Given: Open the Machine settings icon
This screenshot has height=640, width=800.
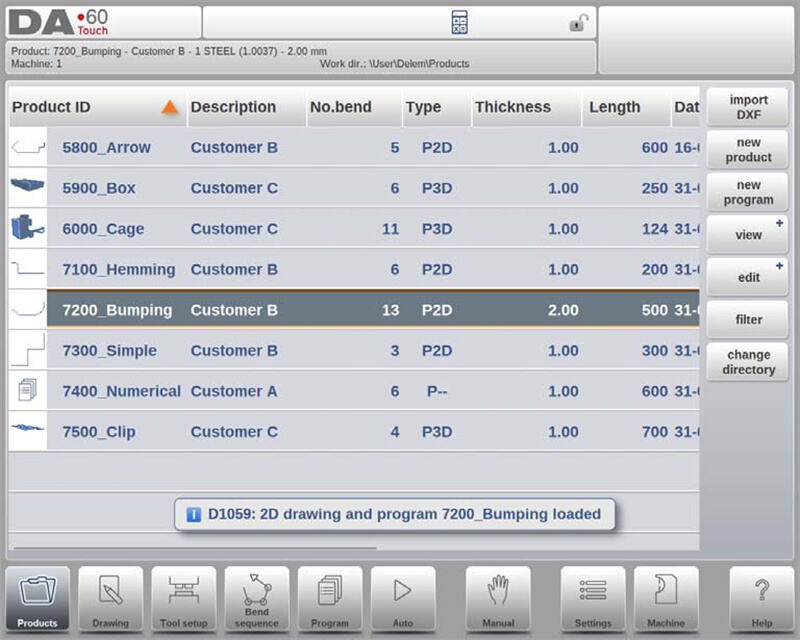Looking at the screenshot, I should point(666,599).
